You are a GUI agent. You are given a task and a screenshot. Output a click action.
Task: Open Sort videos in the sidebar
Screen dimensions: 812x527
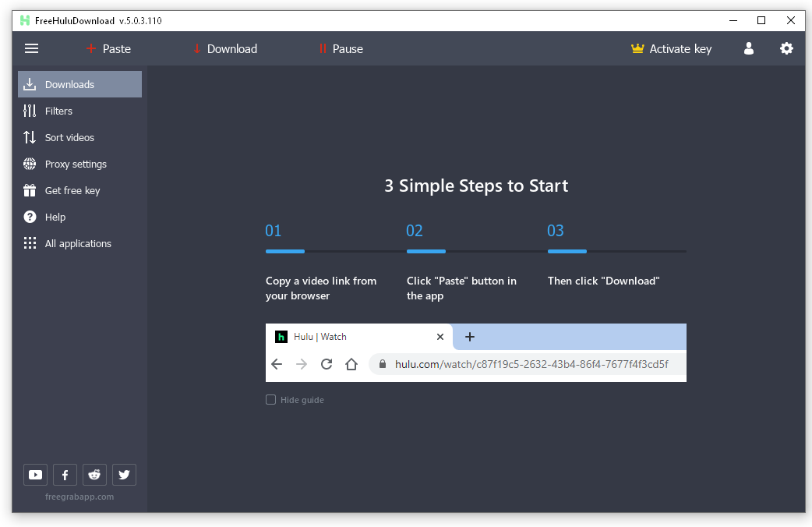point(79,137)
